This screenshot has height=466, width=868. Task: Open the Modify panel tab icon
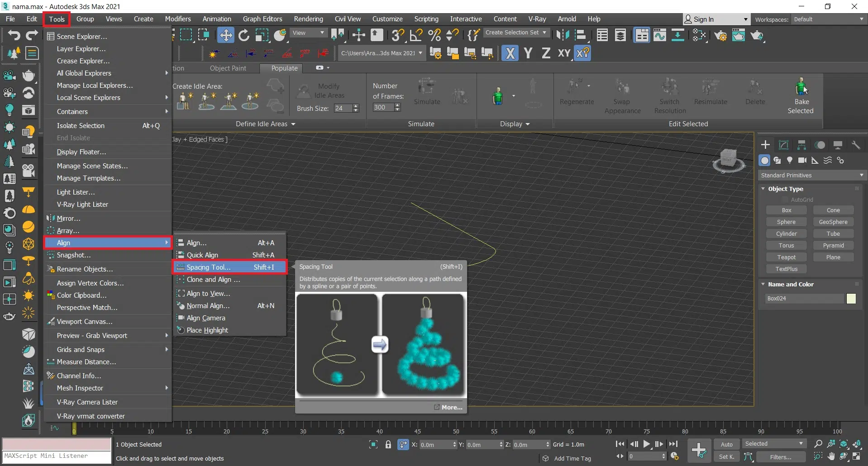(783, 145)
